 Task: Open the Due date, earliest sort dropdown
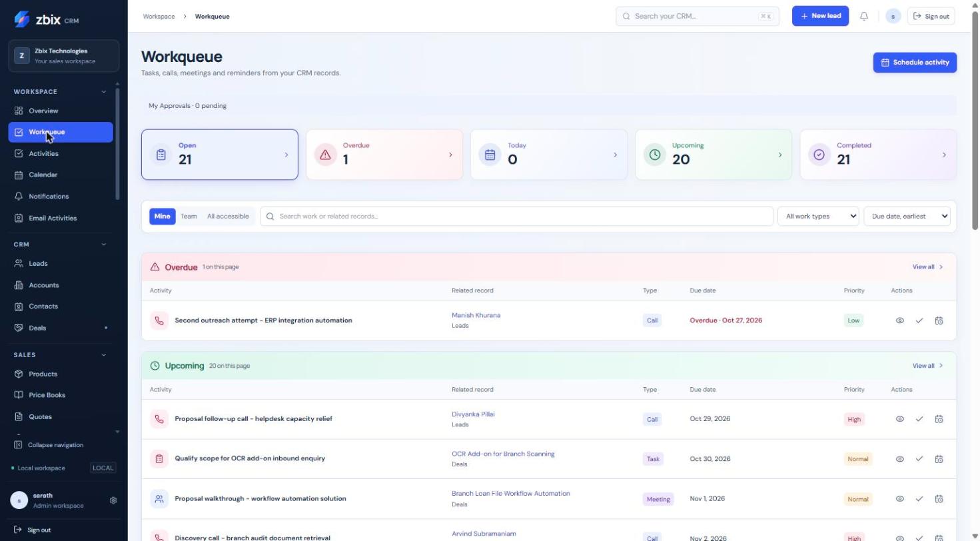(x=907, y=216)
